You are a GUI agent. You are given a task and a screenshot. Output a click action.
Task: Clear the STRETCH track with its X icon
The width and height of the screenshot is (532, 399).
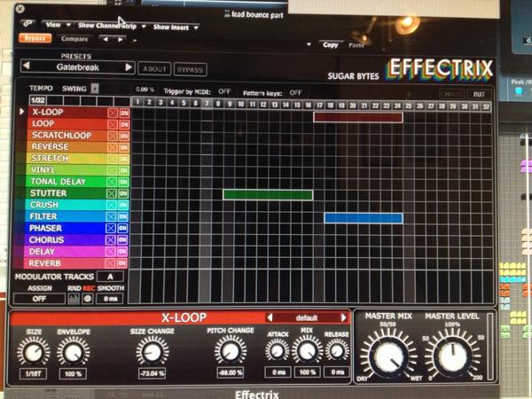tap(112, 159)
